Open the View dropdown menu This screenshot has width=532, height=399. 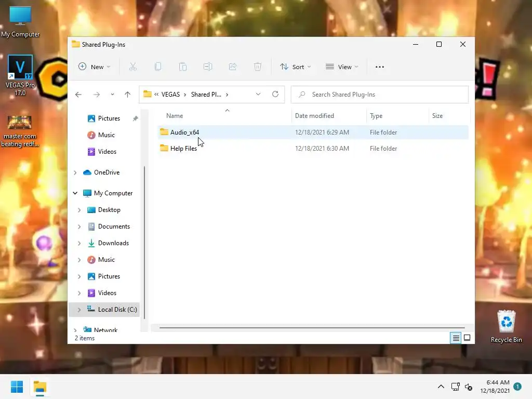coord(342,67)
